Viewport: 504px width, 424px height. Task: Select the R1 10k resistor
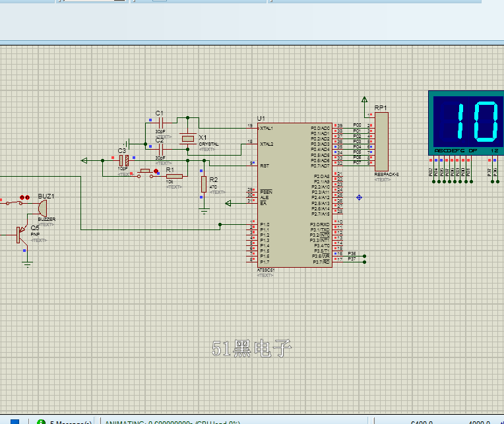pos(175,176)
